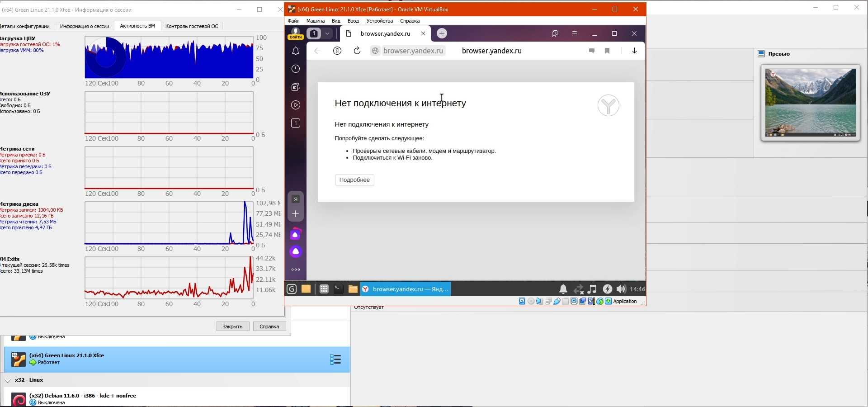This screenshot has width=868, height=407.
Task: Select browser.yandex.ru taskbar window button
Action: [x=406, y=289]
